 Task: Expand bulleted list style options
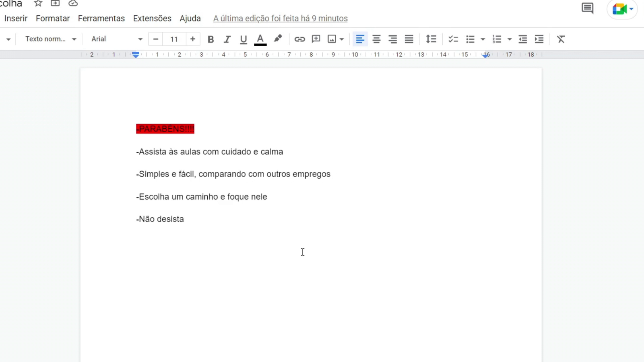pos(483,39)
